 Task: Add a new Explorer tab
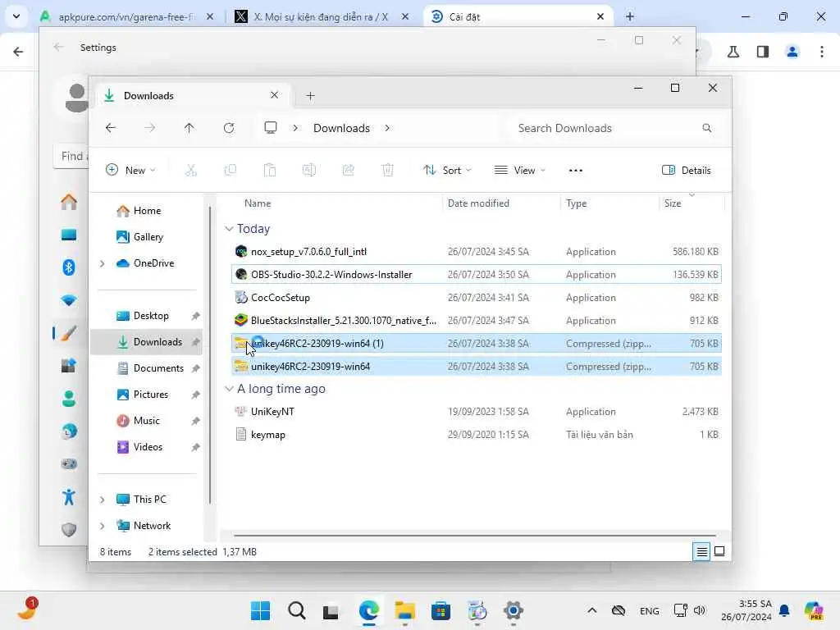click(310, 96)
